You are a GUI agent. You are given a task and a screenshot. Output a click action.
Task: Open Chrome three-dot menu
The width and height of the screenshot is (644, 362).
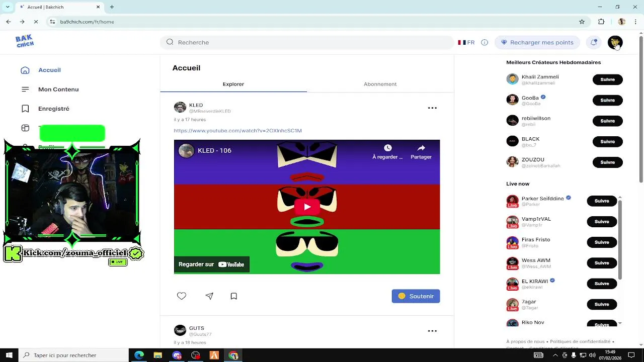(636, 22)
